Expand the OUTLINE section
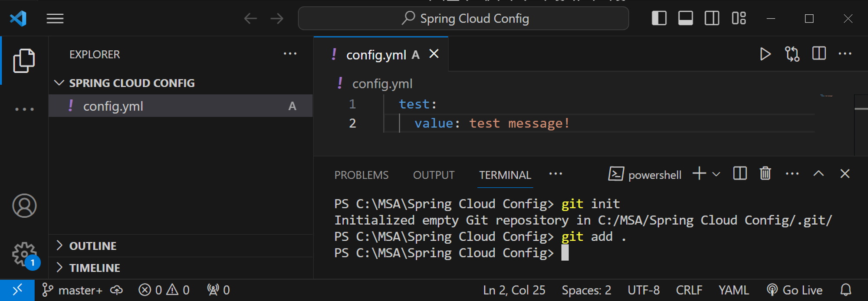 click(x=92, y=246)
